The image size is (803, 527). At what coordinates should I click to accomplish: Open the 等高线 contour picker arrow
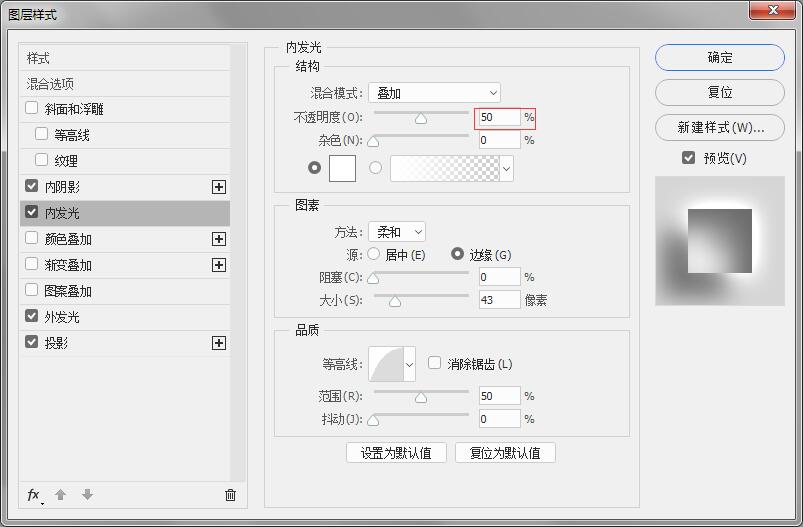(409, 365)
